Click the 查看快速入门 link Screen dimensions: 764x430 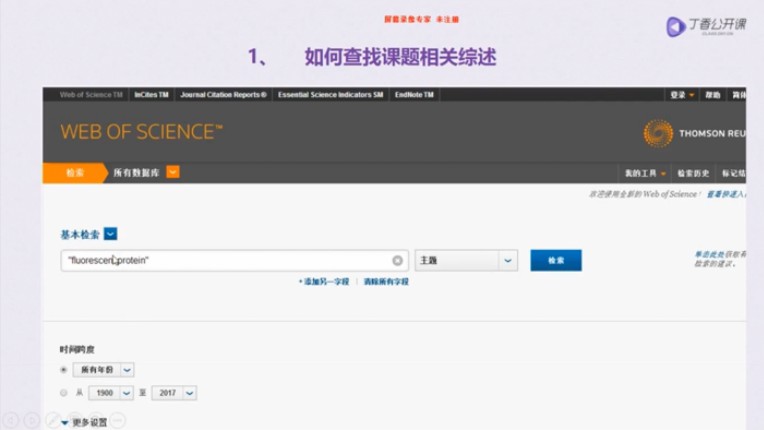click(x=726, y=194)
